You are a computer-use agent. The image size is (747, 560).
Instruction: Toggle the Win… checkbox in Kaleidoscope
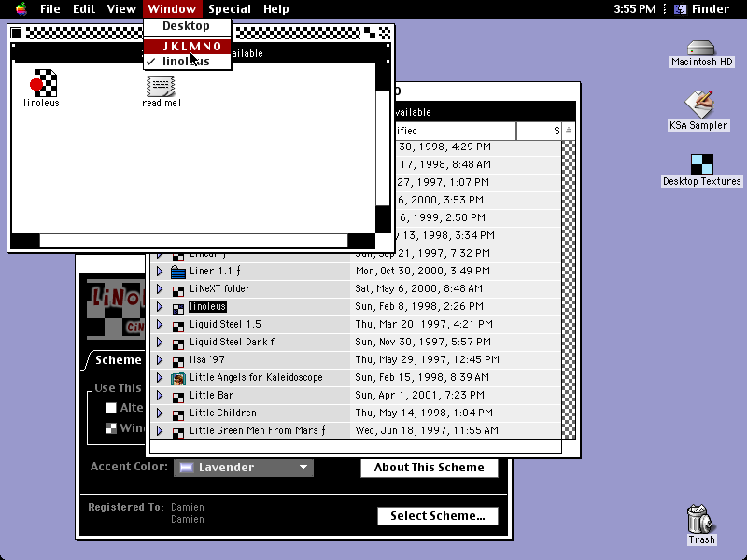[x=111, y=428]
